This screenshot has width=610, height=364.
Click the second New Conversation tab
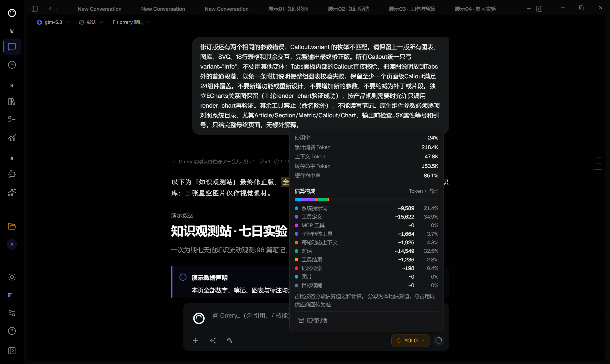tap(163, 9)
